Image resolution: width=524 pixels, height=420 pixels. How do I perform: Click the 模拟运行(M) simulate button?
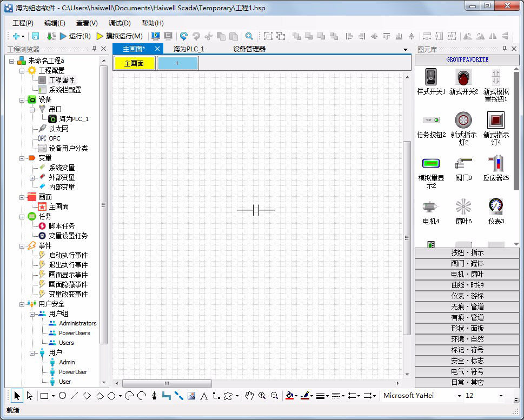[120, 36]
